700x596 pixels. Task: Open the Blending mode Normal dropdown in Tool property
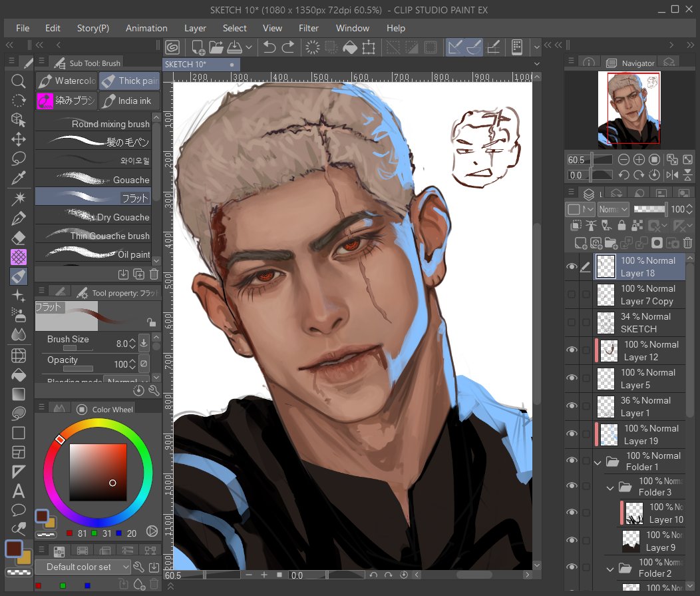[126, 381]
